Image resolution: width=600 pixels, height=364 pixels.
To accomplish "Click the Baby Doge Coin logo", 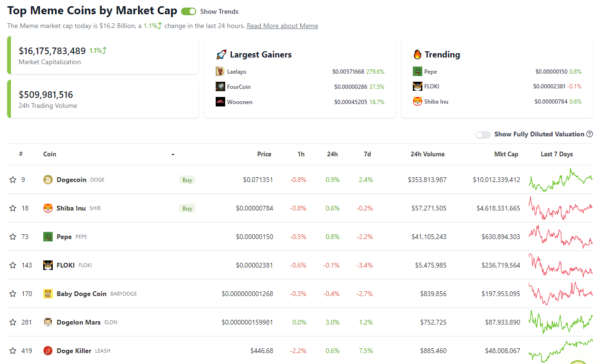I will coord(48,294).
